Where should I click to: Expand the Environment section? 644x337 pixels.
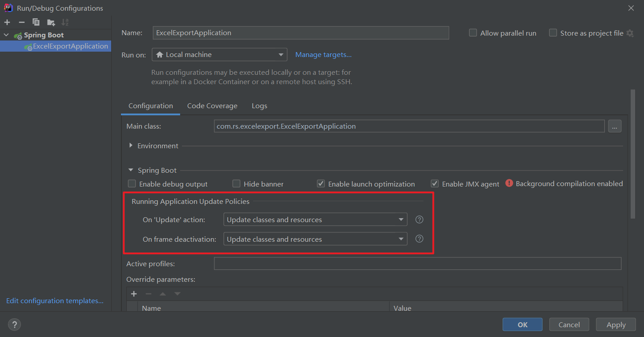[x=131, y=146]
